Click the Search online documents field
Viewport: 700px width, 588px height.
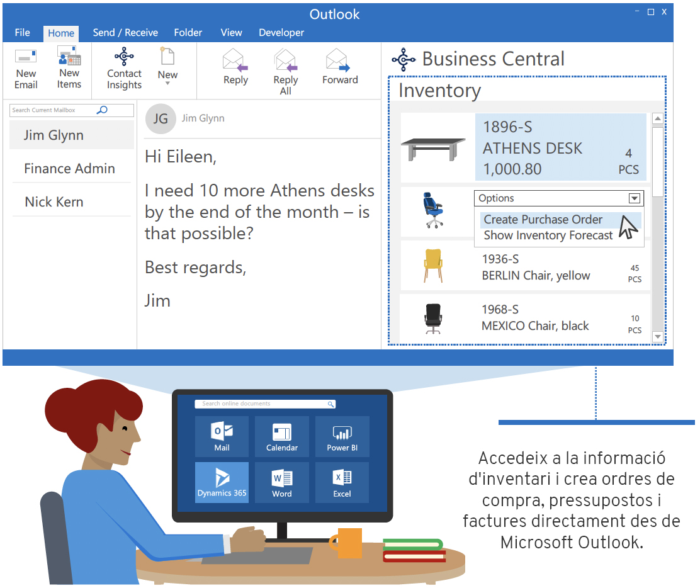[x=265, y=404]
